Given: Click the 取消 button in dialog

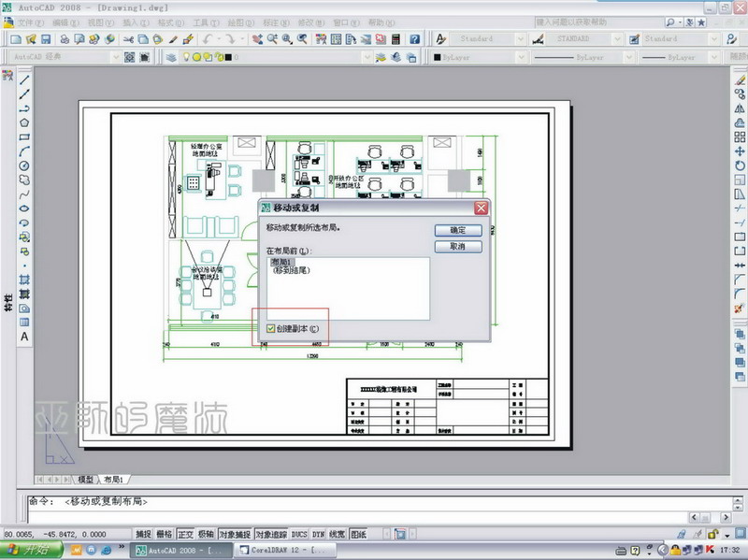Looking at the screenshot, I should (458, 247).
